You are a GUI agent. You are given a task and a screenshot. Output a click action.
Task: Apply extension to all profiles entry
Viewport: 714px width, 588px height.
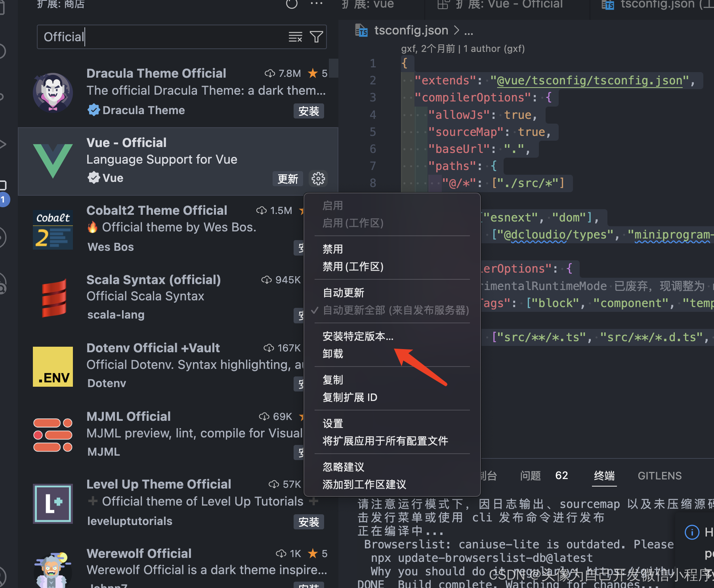click(x=392, y=441)
